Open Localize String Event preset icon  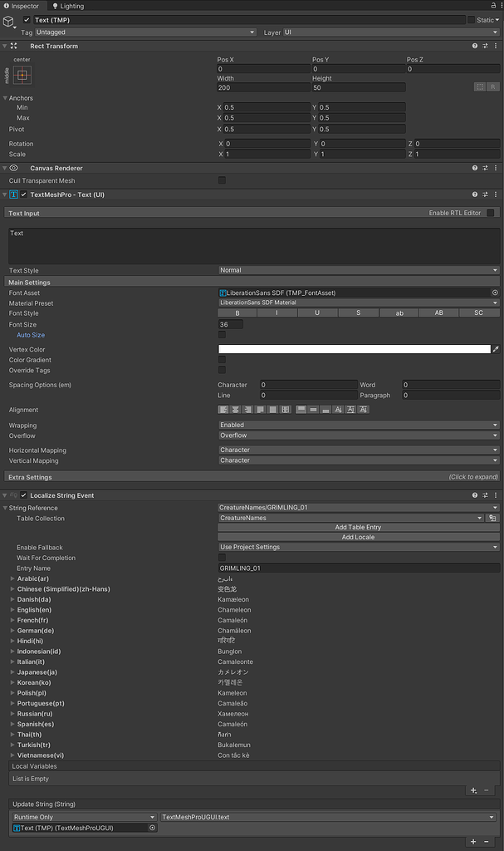[485, 495]
